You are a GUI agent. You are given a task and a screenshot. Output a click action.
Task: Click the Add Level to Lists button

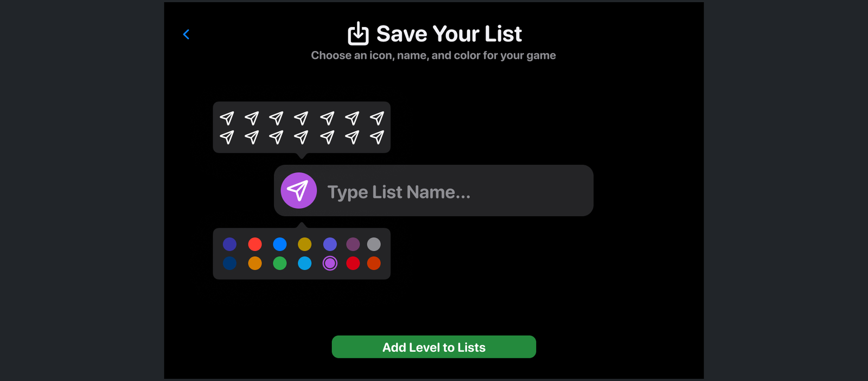(x=434, y=347)
